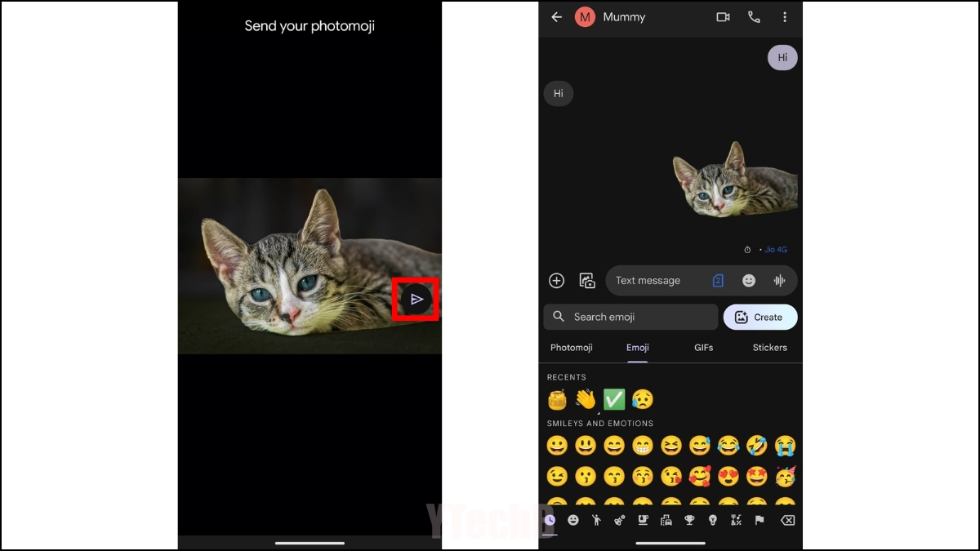Viewport: 980px width, 551px height.
Task: Pick the waving hand emoji in Recents
Action: (586, 400)
